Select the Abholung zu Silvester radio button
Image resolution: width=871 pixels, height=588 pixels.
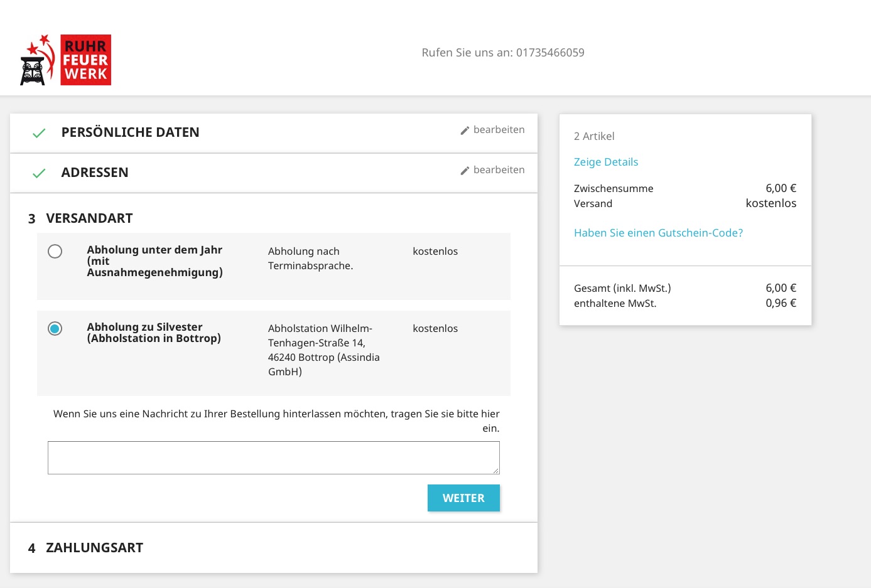click(x=55, y=329)
